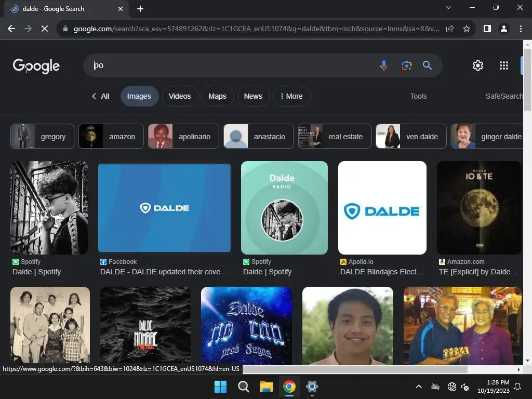Close the dalde Google Search tab
532x399 pixels.
coord(121,9)
